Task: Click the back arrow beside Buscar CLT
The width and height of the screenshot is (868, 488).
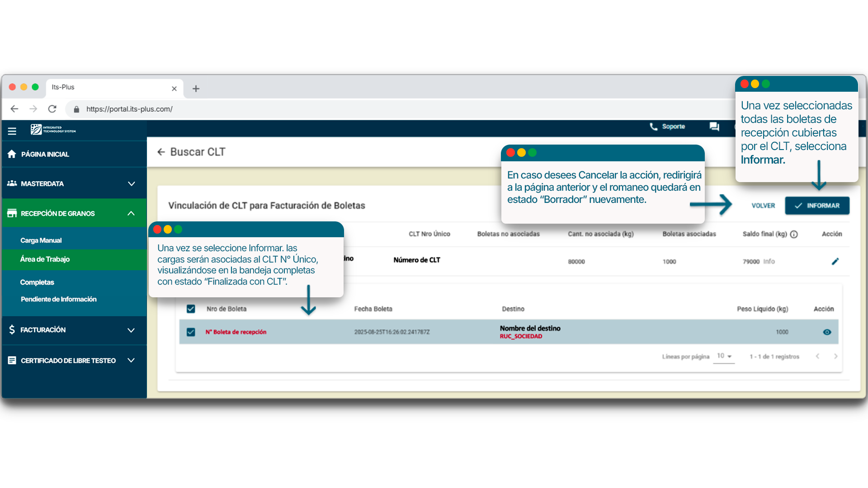Action: click(x=161, y=152)
